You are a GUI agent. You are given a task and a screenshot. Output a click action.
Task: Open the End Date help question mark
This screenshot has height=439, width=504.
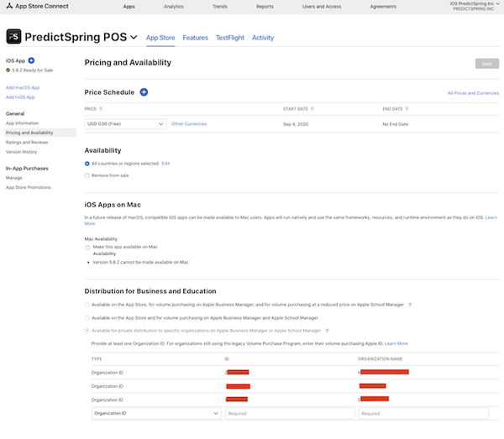(407, 109)
